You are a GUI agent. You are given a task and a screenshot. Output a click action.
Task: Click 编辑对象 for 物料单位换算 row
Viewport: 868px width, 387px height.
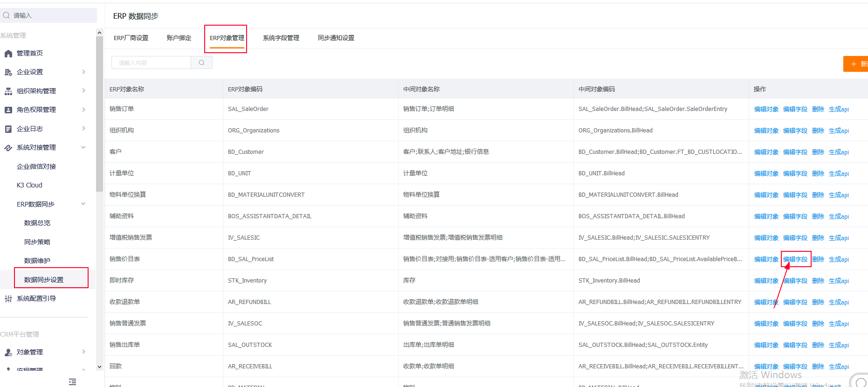(766, 195)
